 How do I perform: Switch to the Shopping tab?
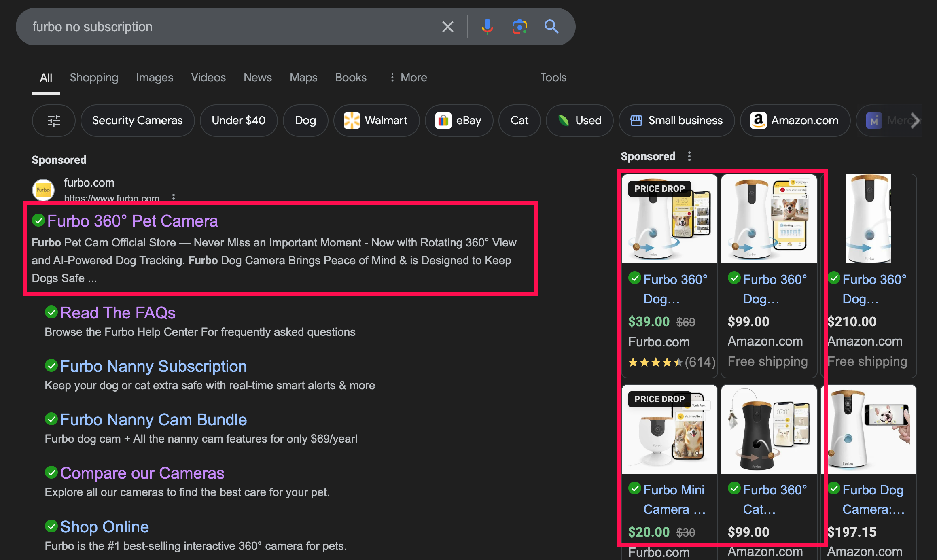click(94, 78)
